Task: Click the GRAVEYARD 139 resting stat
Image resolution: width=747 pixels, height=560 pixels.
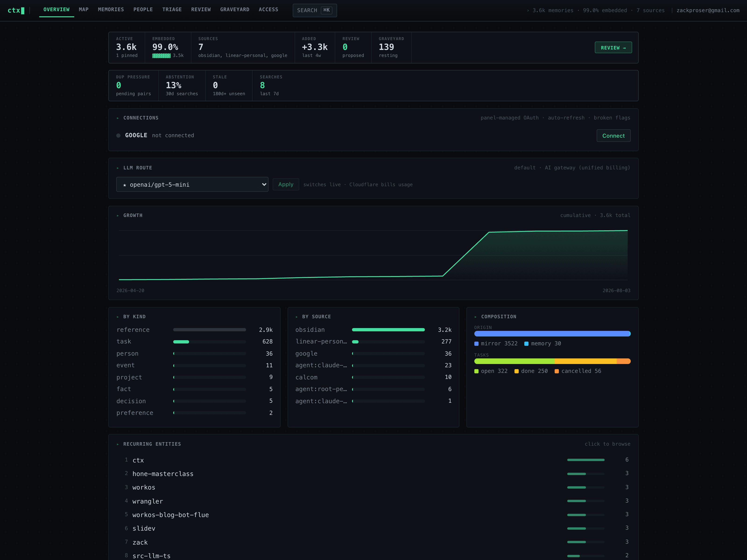Action: coord(391,48)
